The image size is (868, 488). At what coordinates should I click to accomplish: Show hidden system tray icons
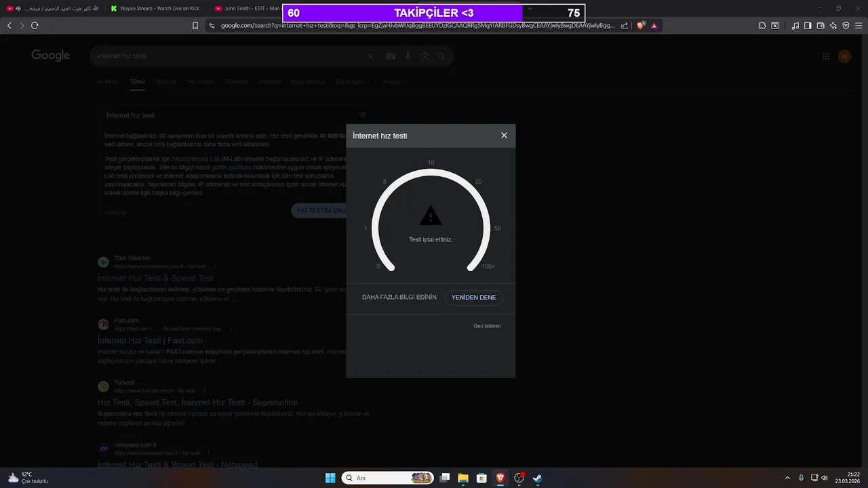pyautogui.click(x=787, y=478)
